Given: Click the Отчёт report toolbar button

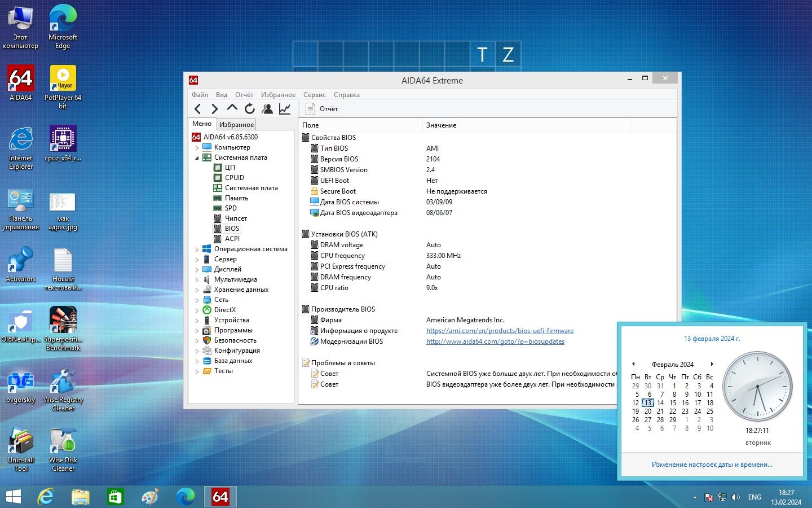Looking at the screenshot, I should click(x=322, y=109).
